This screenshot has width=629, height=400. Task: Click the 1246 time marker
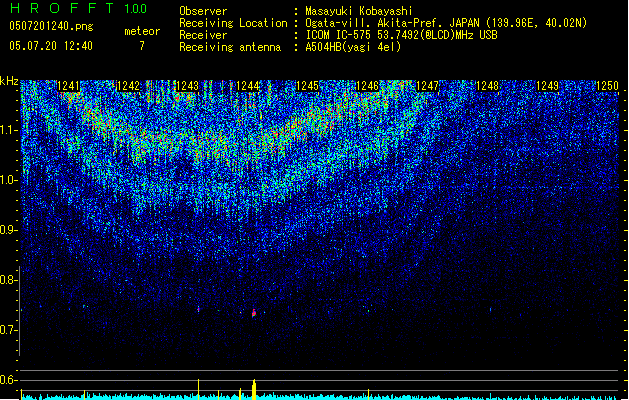point(367,86)
